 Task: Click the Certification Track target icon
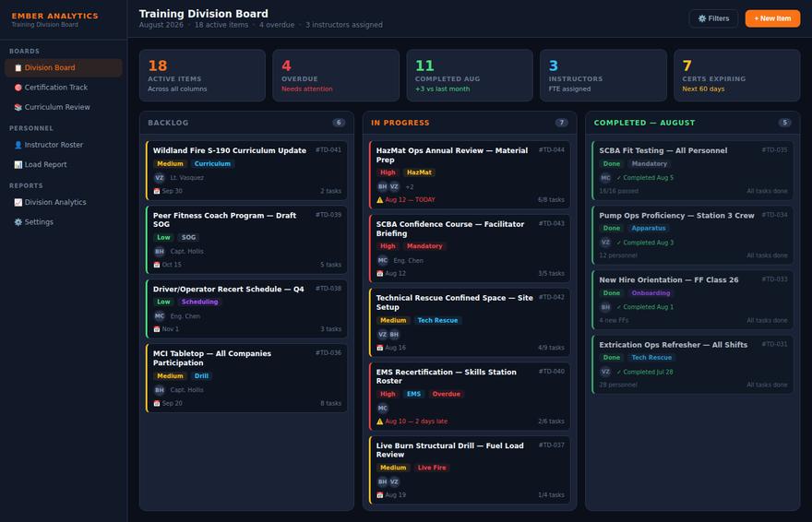click(18, 88)
